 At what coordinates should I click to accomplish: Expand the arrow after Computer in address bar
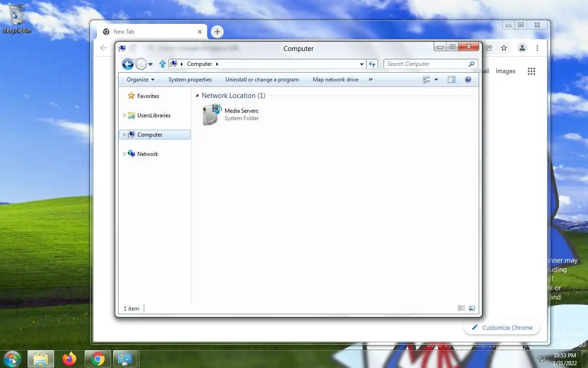[x=217, y=64]
